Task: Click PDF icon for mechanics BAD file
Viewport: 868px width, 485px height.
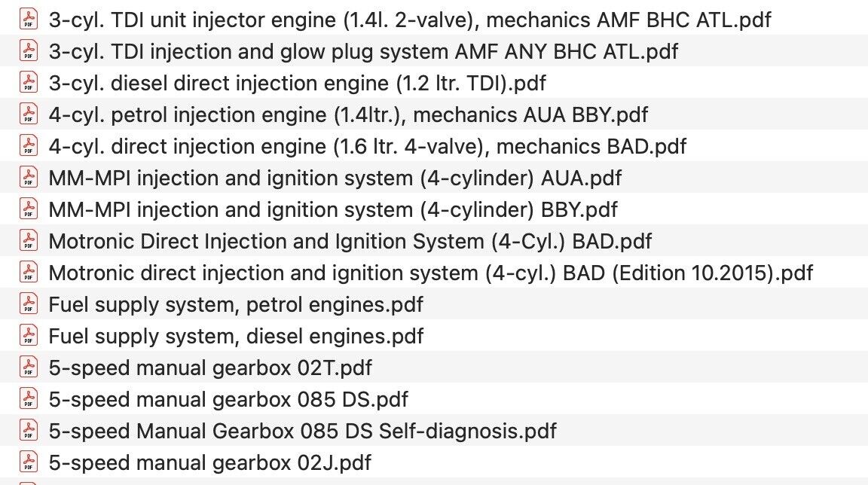Action: pyautogui.click(x=28, y=146)
